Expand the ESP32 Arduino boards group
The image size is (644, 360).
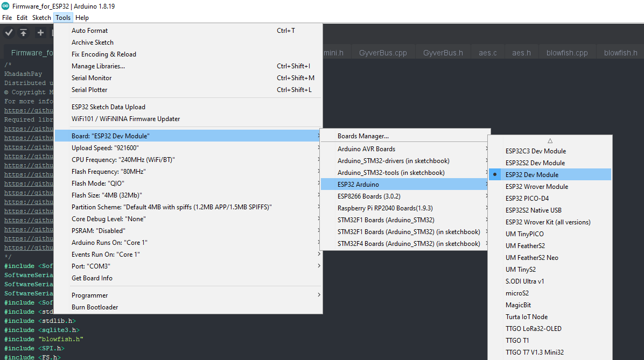click(404, 185)
